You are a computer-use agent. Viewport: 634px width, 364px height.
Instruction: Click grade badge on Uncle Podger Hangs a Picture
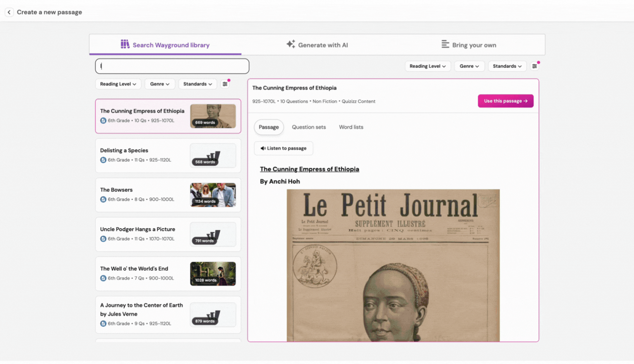103,239
